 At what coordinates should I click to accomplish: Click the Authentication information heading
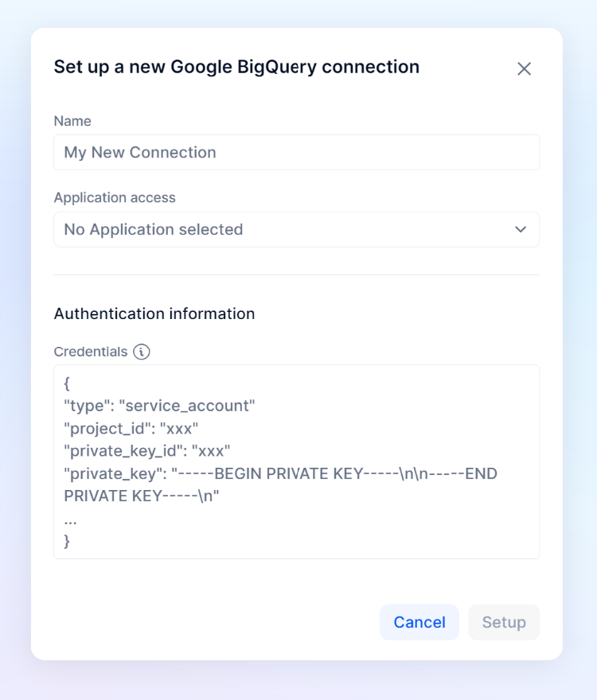coord(154,314)
